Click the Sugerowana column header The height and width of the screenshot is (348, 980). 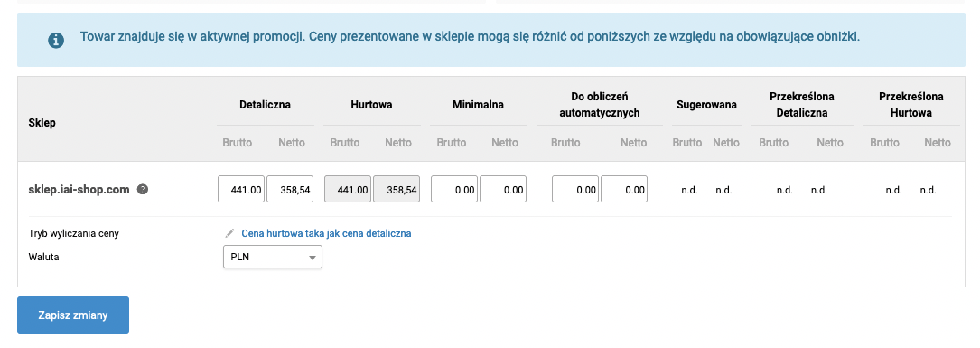pos(707,105)
